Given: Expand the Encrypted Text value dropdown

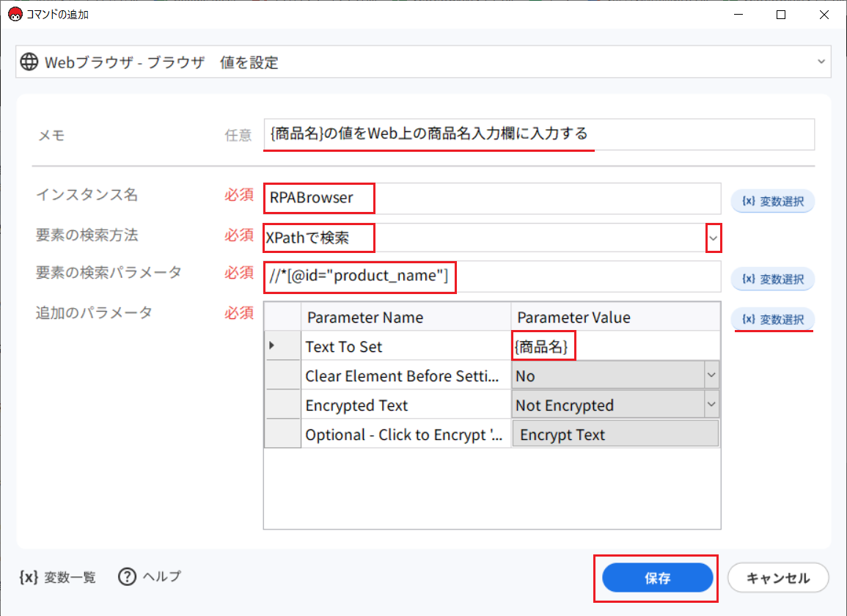Looking at the screenshot, I should pos(711,405).
